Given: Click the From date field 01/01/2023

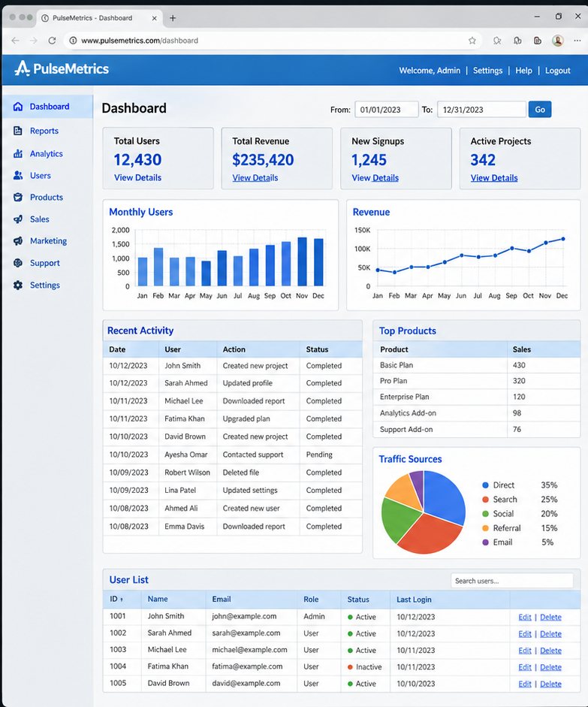Looking at the screenshot, I should [387, 110].
